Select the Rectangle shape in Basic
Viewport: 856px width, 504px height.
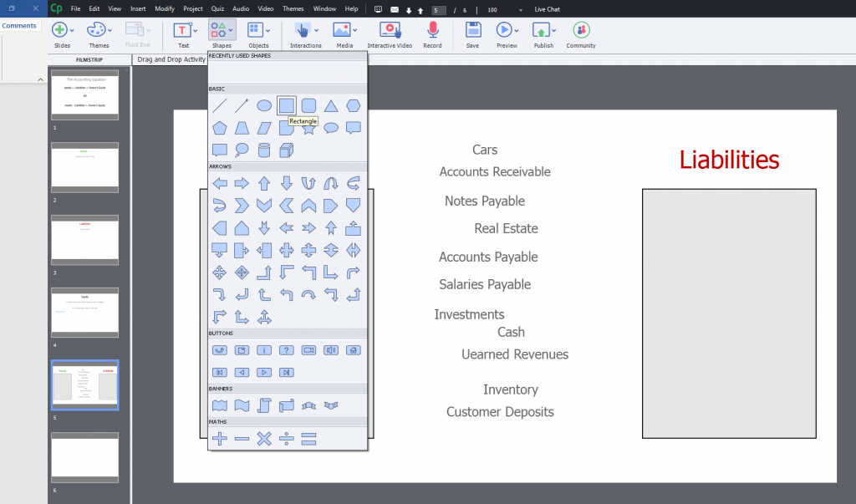[x=287, y=105]
